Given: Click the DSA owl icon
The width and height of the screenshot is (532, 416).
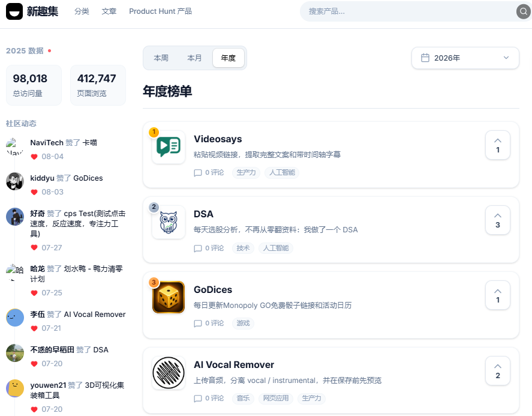Looking at the screenshot, I should pyautogui.click(x=169, y=222).
